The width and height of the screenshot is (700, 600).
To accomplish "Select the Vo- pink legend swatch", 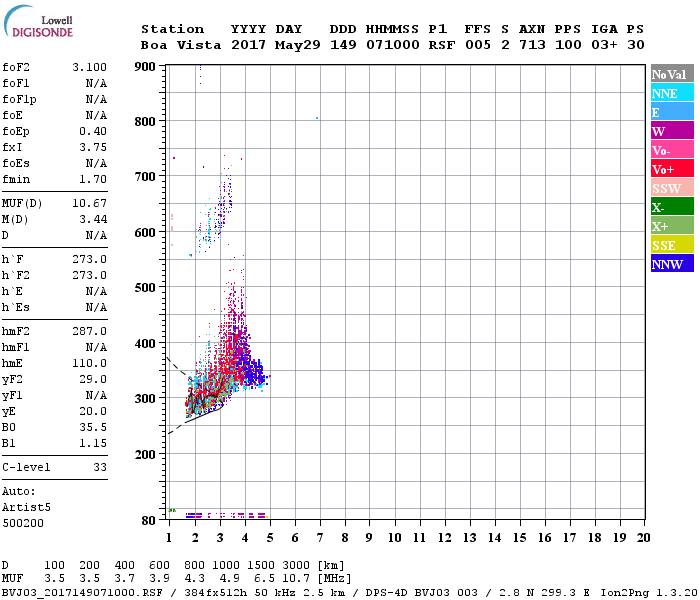I will coord(672,150).
